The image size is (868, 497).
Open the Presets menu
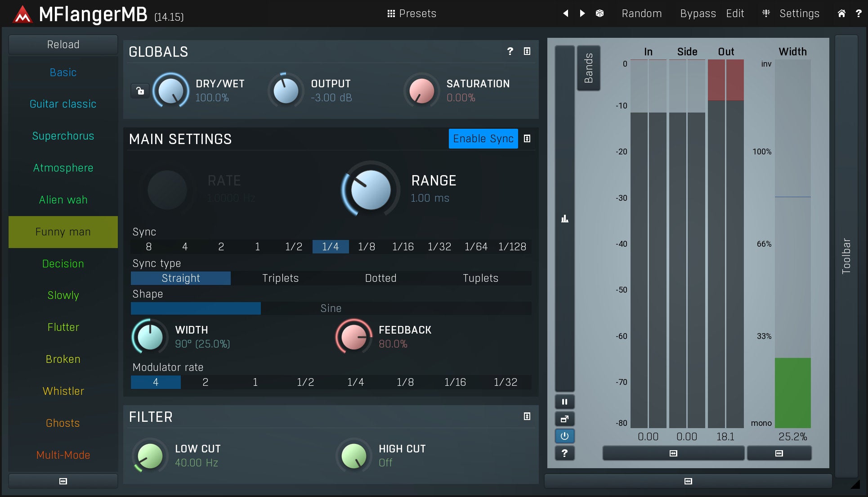(412, 14)
